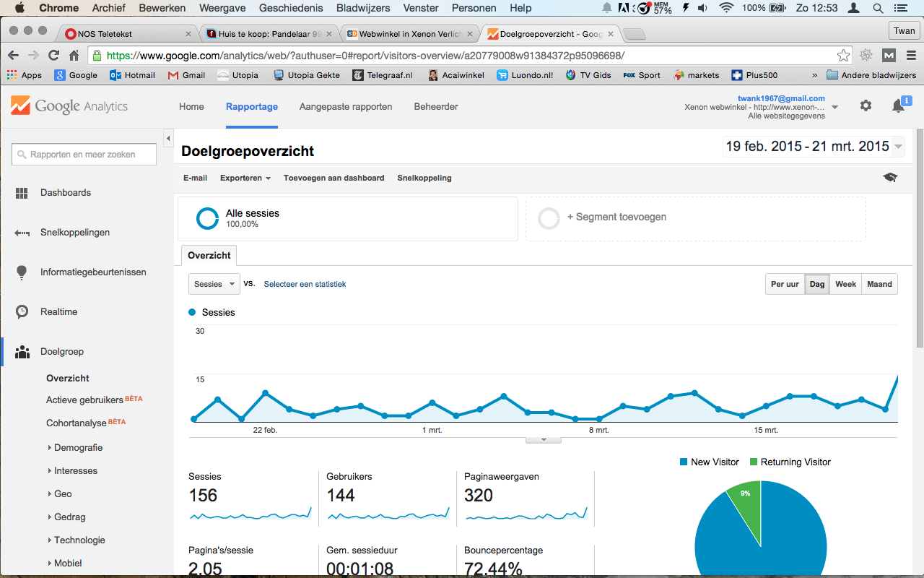Open the Beheerder tab

click(436, 106)
